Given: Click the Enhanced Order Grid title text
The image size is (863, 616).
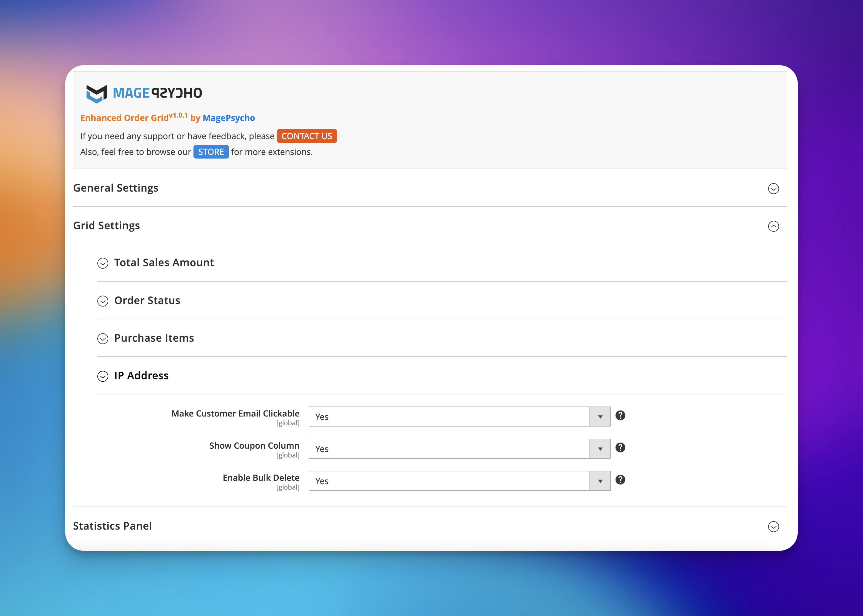Looking at the screenshot, I should click(124, 118).
